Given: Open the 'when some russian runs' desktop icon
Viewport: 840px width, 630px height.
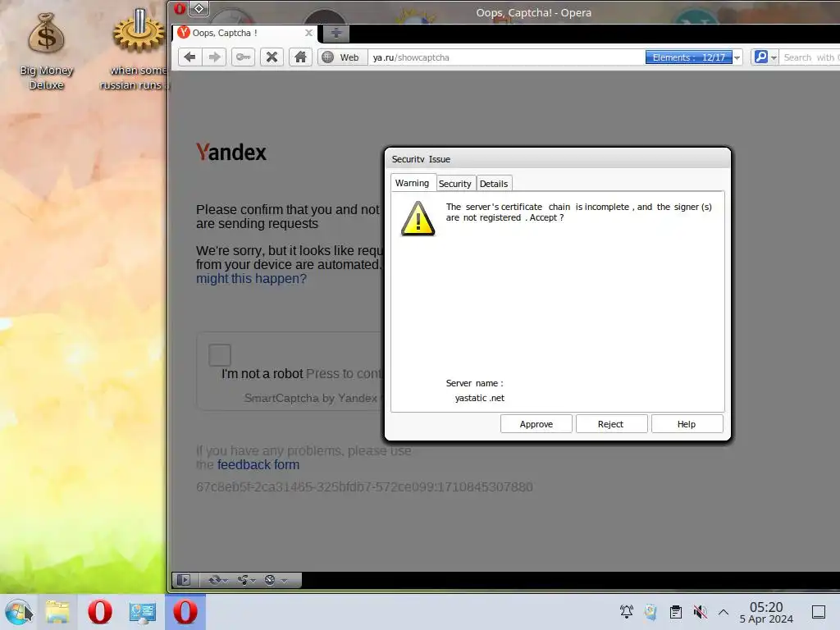Looking at the screenshot, I should tap(137, 49).
